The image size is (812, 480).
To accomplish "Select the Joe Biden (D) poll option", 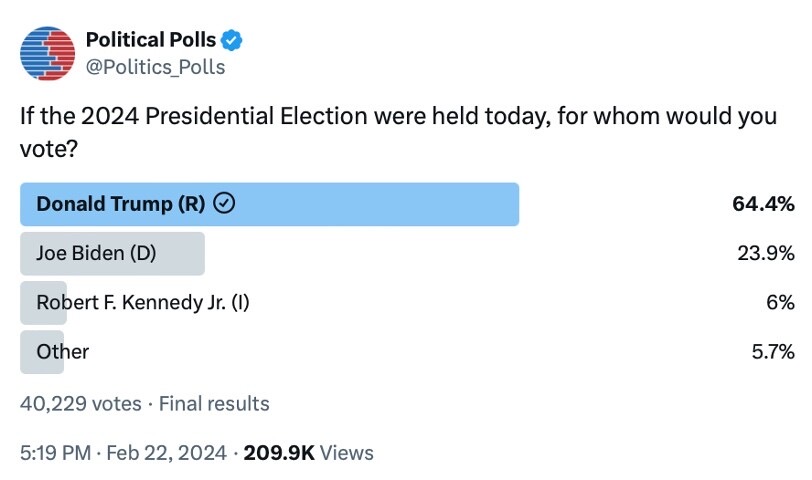I will [96, 253].
